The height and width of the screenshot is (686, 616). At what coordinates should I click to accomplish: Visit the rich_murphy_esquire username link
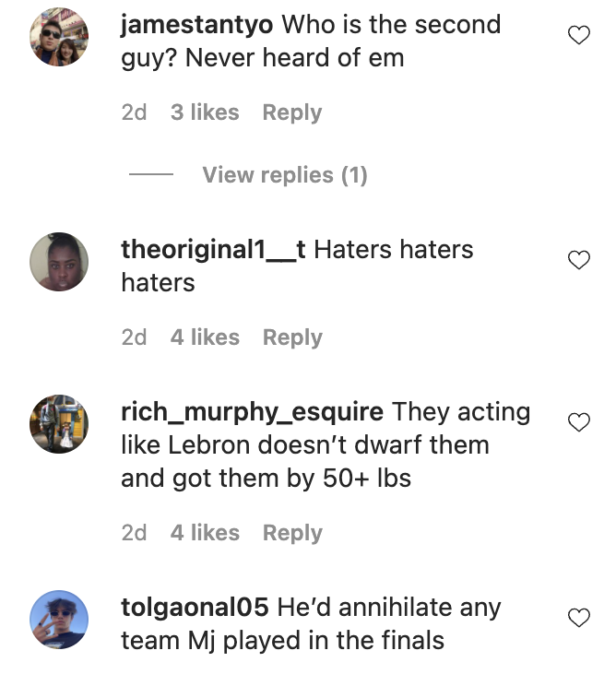tap(252, 412)
